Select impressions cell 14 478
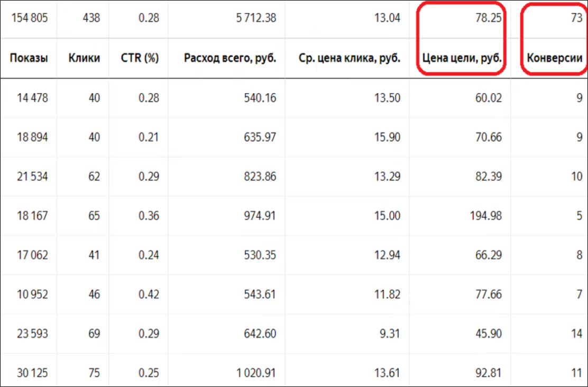 tap(32, 98)
